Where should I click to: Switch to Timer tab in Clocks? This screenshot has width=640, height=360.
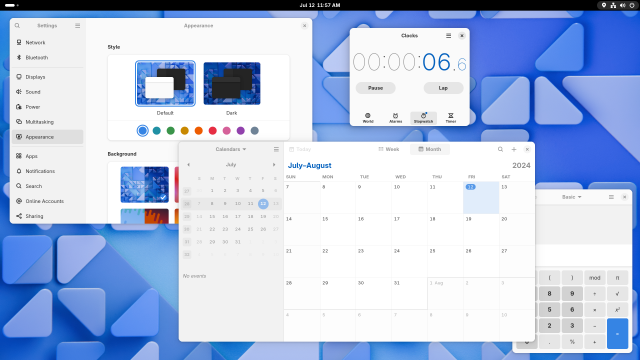tap(451, 118)
